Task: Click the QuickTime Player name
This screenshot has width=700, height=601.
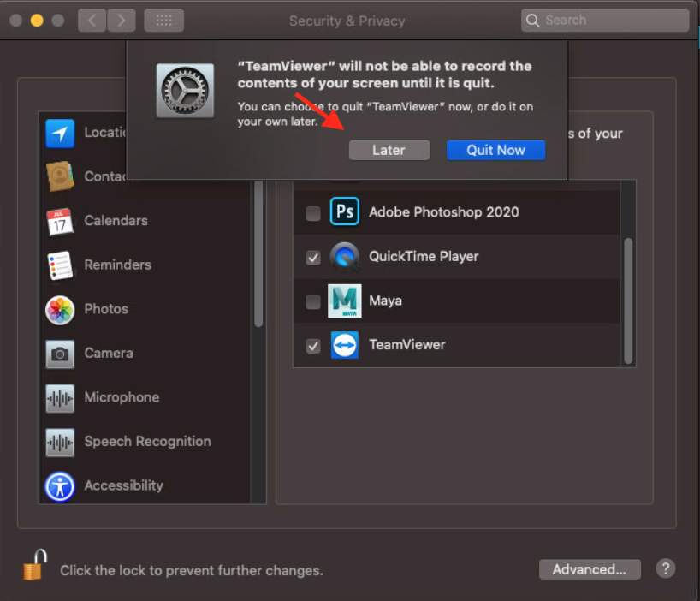Action: click(x=424, y=256)
